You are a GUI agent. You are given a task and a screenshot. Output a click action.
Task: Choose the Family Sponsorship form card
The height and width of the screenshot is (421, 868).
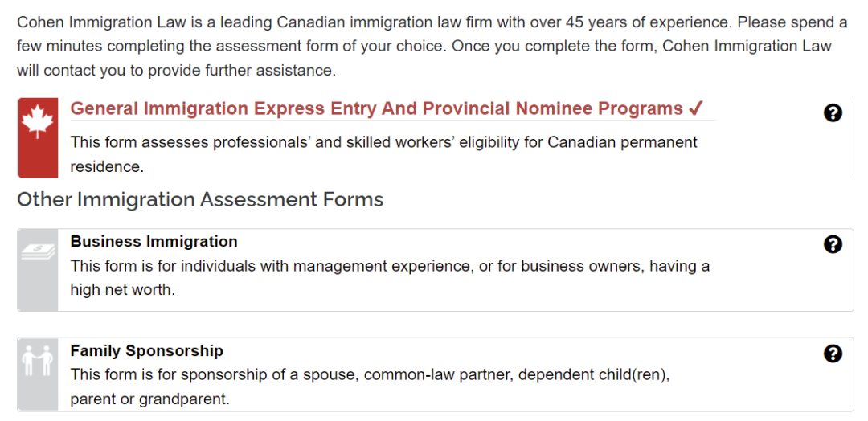pos(435,374)
